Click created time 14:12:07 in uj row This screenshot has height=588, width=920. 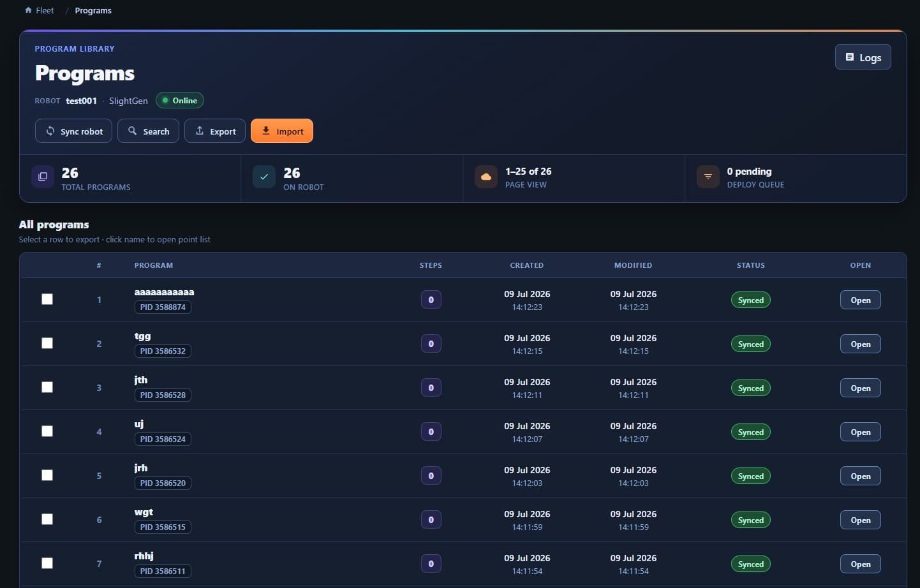527,439
